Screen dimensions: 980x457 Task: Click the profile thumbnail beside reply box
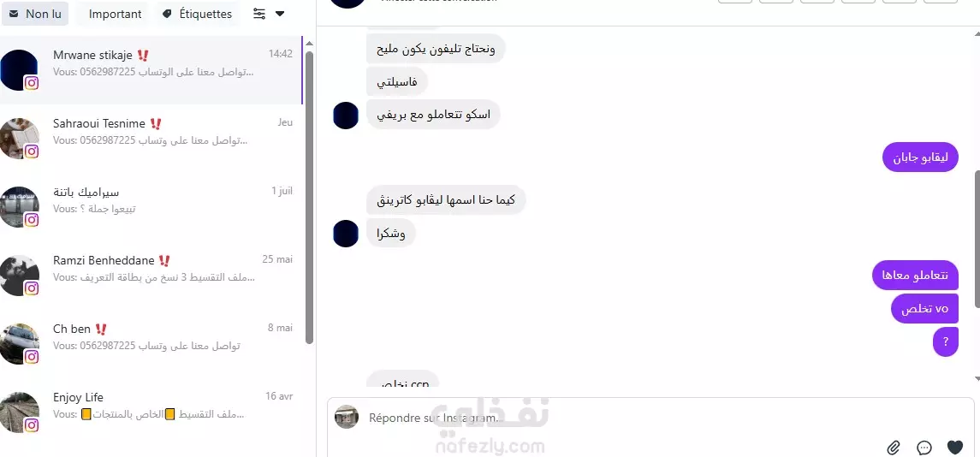coord(347,417)
